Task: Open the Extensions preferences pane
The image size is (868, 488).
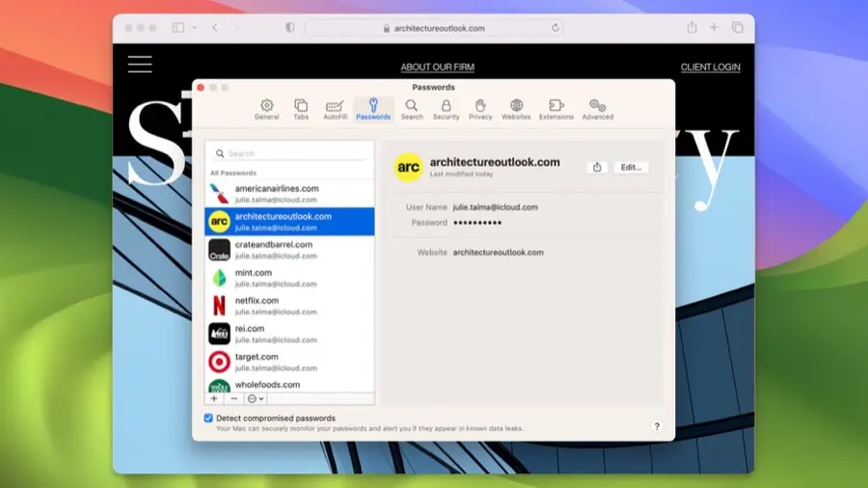Action: (556, 109)
